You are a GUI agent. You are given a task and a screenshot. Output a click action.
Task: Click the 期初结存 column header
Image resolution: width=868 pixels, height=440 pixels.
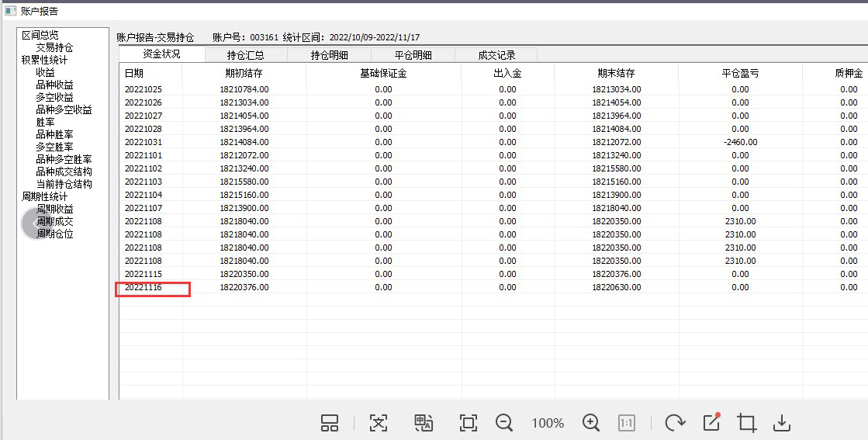tap(244, 73)
